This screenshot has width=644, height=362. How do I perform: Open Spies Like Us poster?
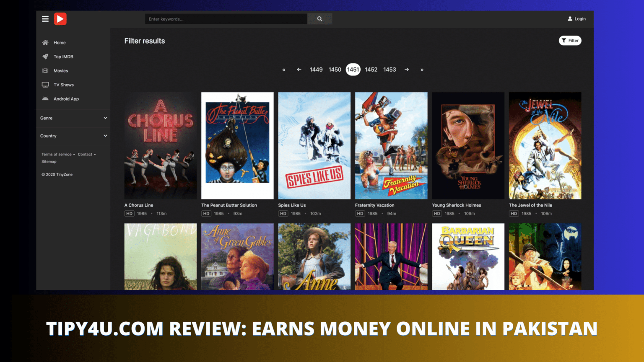tap(314, 146)
